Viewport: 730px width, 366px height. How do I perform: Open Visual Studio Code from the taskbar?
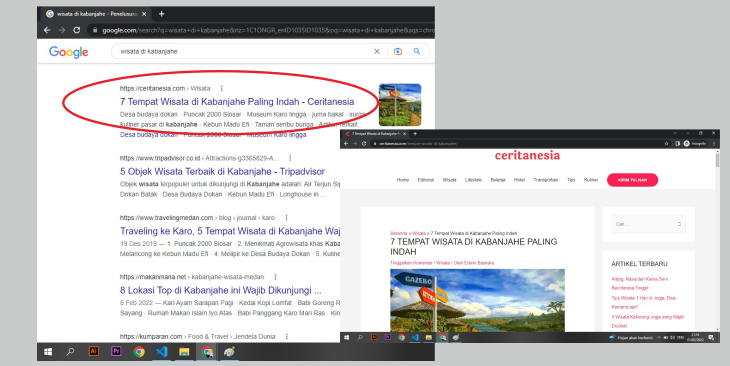coord(162,352)
